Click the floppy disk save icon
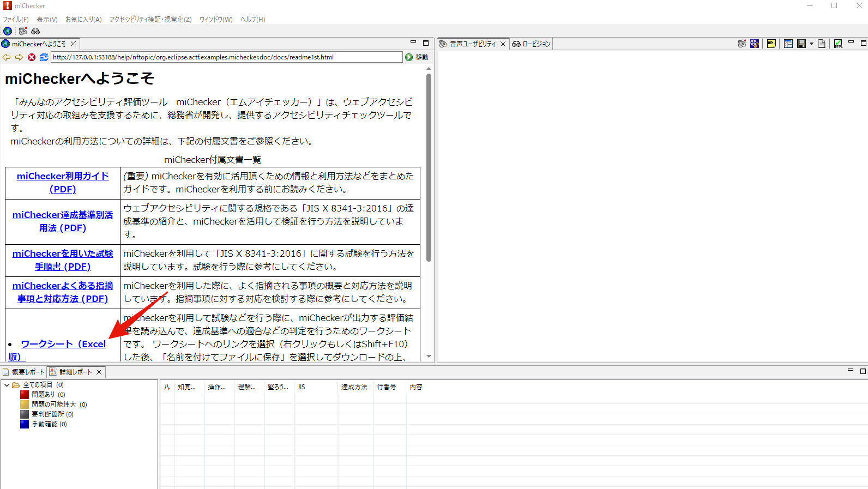This screenshot has width=868, height=489. tap(801, 44)
